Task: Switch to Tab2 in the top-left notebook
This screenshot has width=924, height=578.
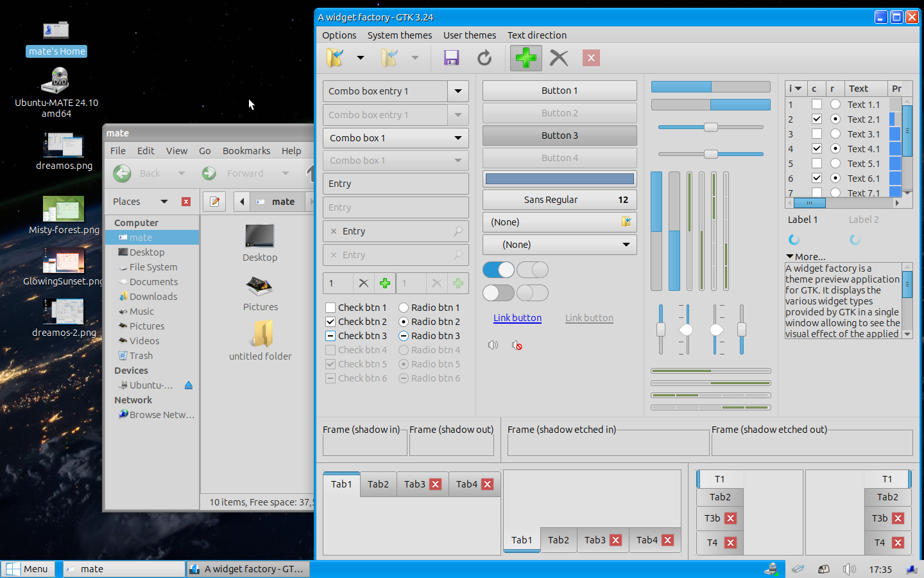Action: pos(378,484)
